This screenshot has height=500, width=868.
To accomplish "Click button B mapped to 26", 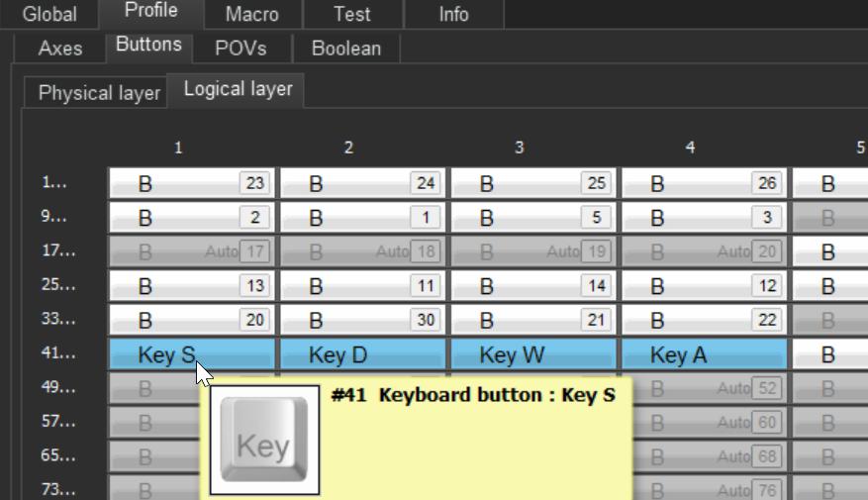I will coord(704,183).
